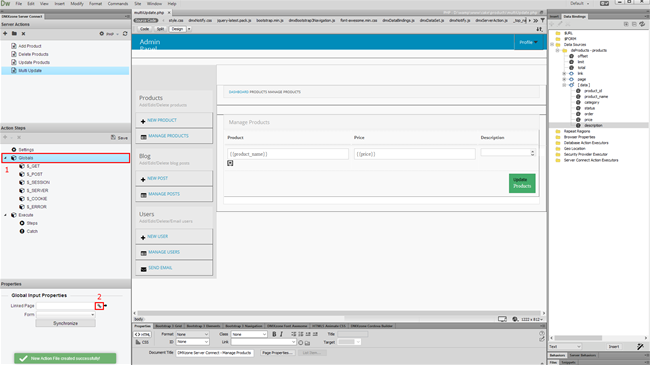Image resolution: width=650 pixels, height=365 pixels.
Task: Open the Form dropdown in Global Input Properties
Action: coord(66,314)
